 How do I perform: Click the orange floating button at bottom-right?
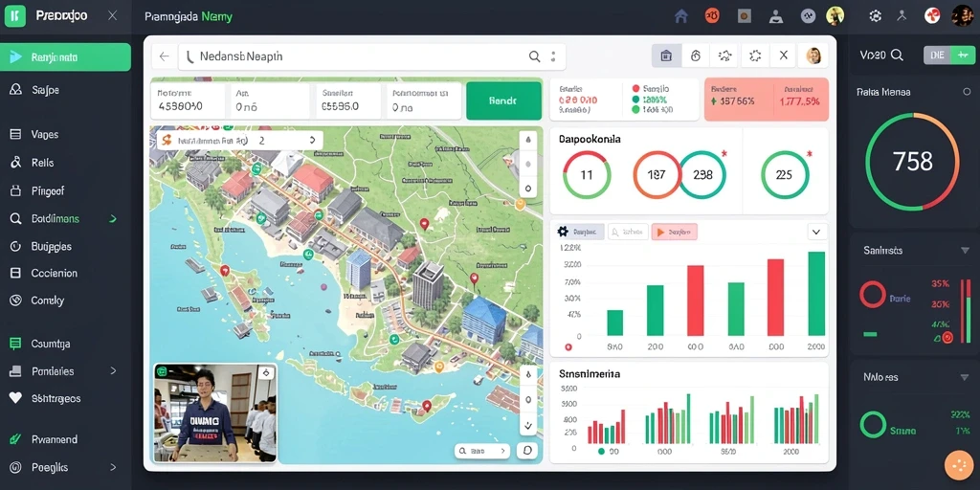click(959, 466)
